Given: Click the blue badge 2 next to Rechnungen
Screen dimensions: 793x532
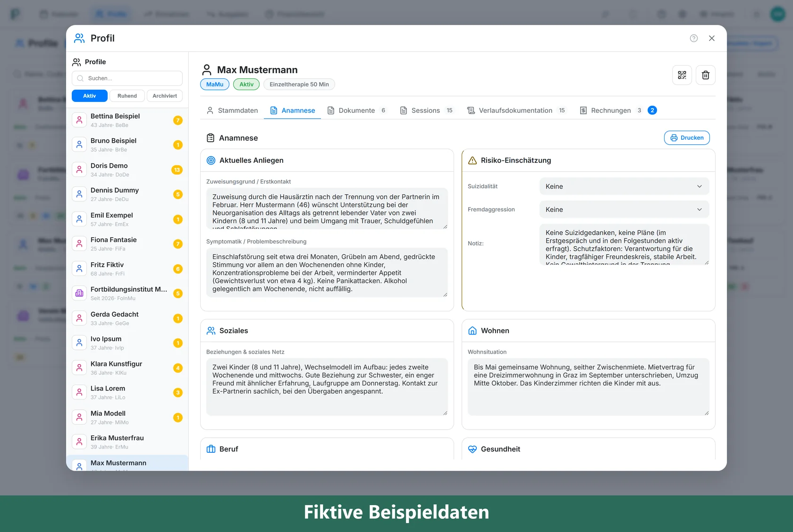Looking at the screenshot, I should point(652,110).
